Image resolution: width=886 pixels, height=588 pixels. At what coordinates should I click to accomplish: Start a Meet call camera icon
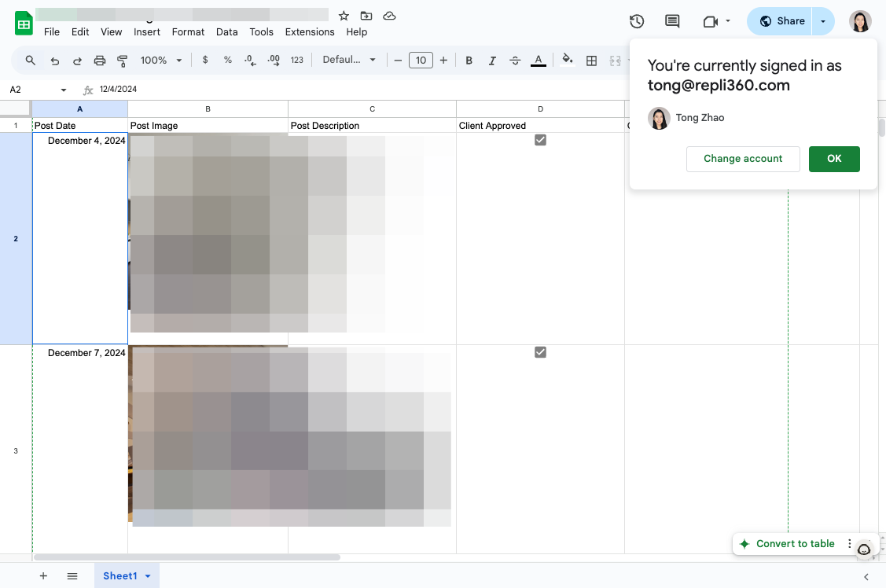(710, 21)
